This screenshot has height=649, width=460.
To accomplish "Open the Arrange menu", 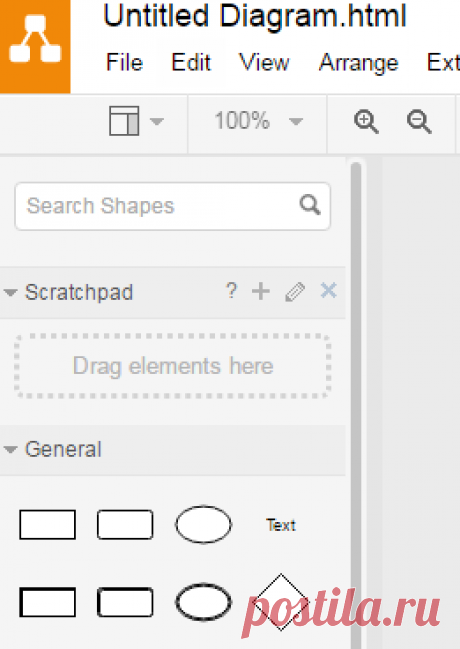I will tap(359, 63).
